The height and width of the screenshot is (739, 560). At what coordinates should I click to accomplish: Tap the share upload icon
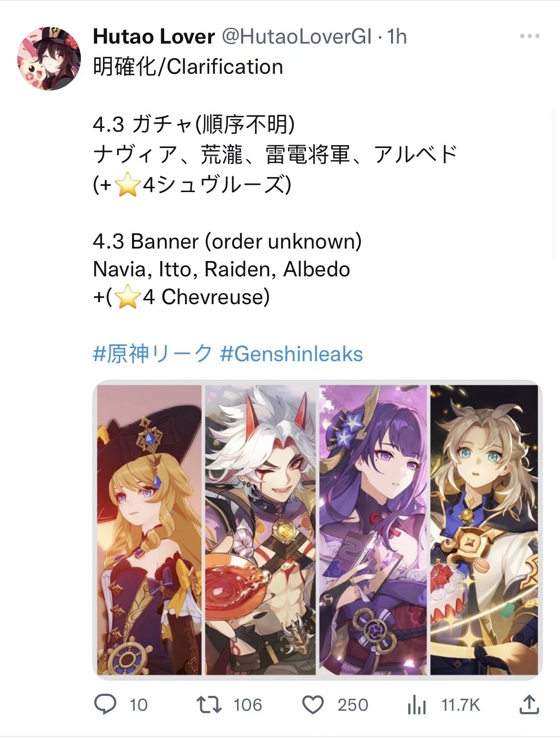tap(529, 705)
